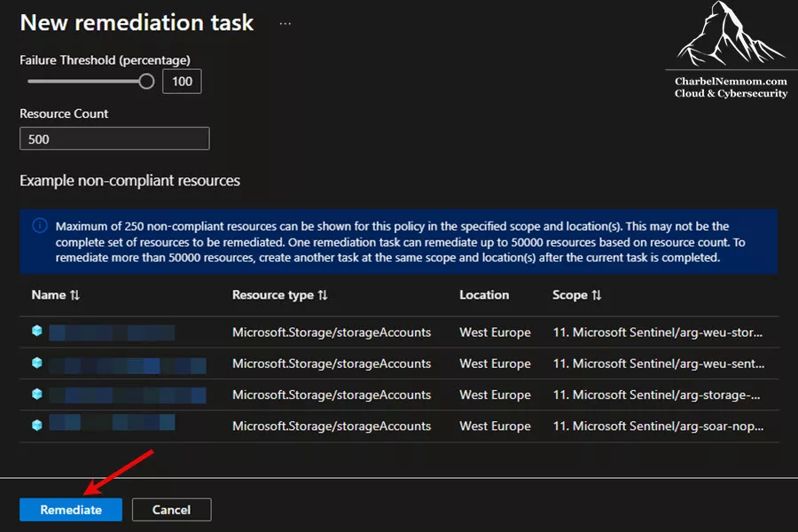798x532 pixels.
Task: Sort the table by Scope column
Action: pyautogui.click(x=576, y=294)
